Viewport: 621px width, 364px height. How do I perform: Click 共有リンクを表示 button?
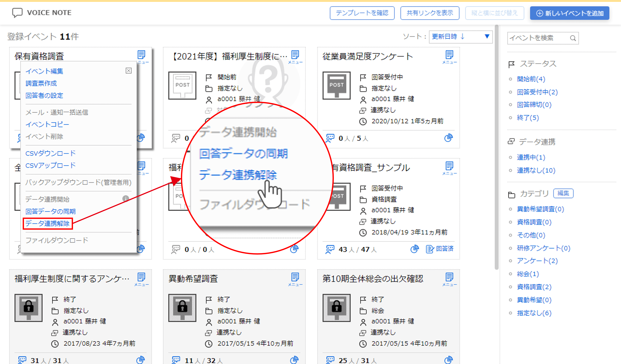click(429, 13)
